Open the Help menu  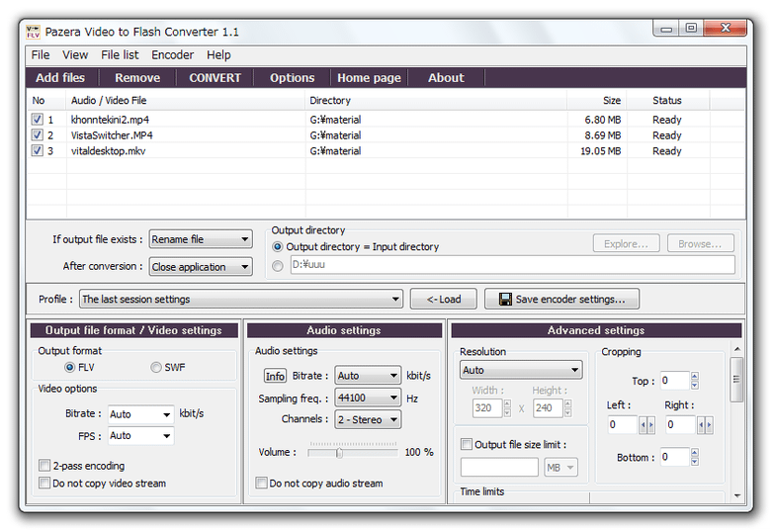click(x=218, y=54)
